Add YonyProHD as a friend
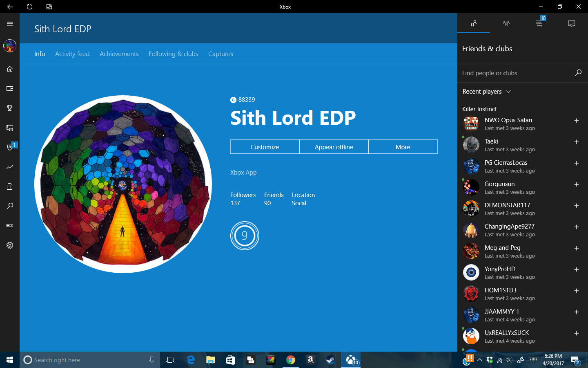This screenshot has width=588, height=368. (x=577, y=269)
